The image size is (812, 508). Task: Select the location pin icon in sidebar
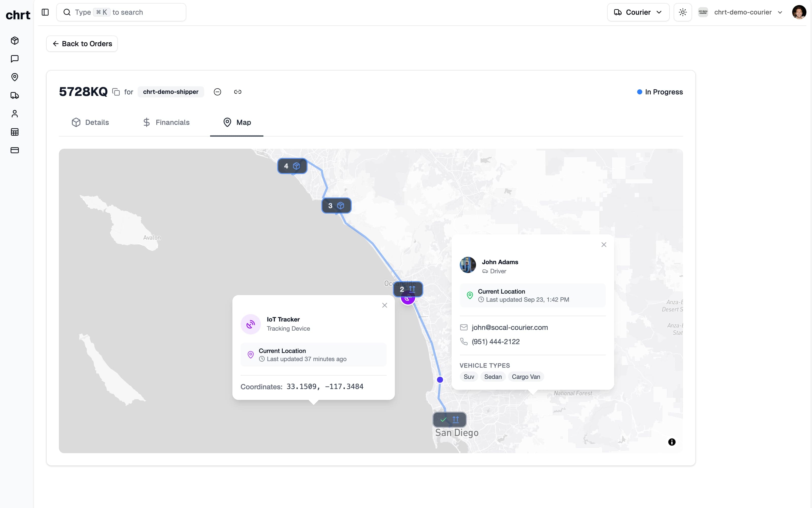(x=14, y=77)
